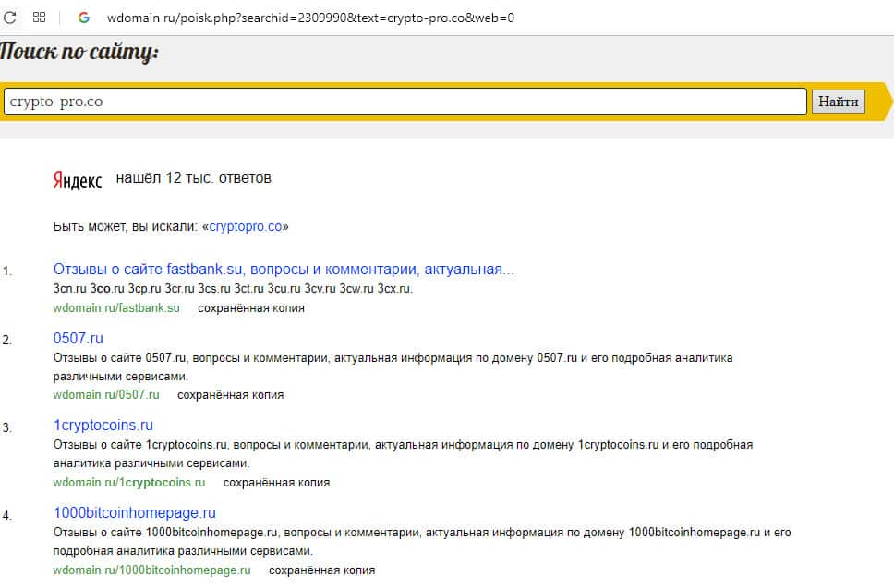Open the 1cryptocoins.ru result title
This screenshot has height=588, width=894.
(x=103, y=425)
